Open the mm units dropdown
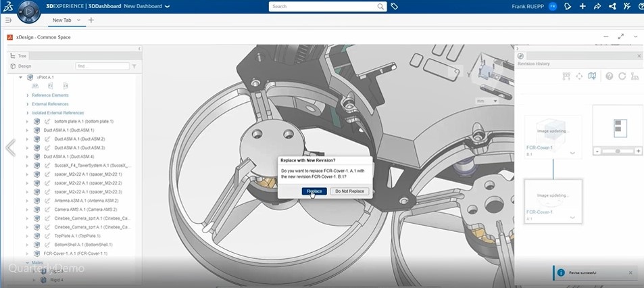Viewport: 644px width, 288px height. click(487, 101)
